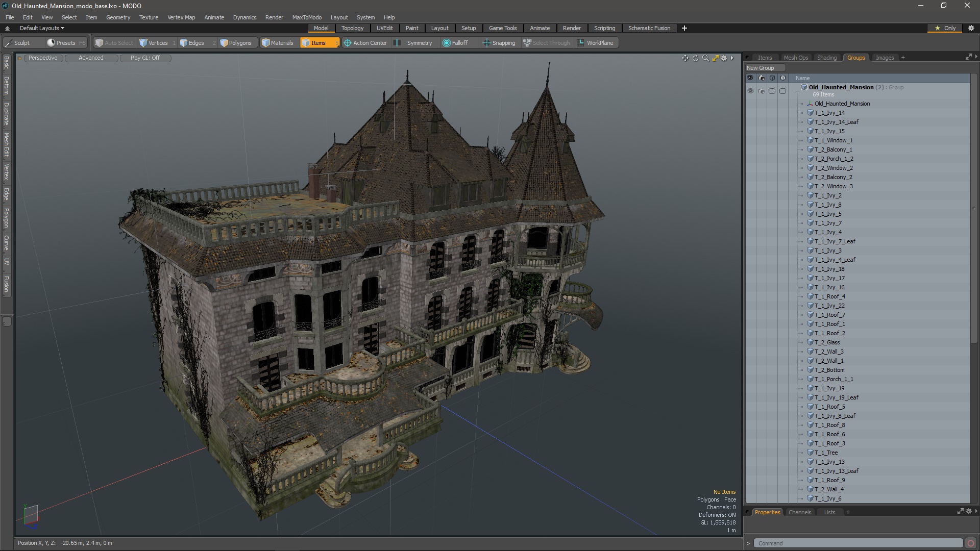Expand right panel tabs arrow

tap(976, 57)
